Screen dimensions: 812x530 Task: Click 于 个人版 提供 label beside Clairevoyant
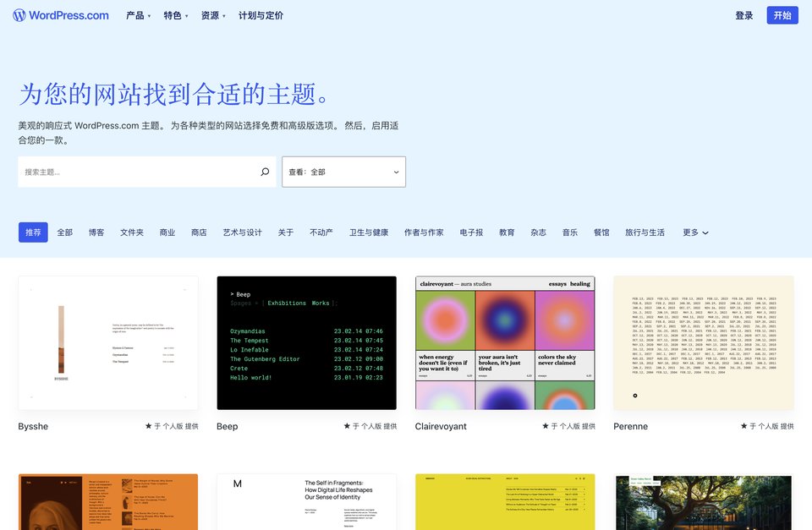tap(573, 426)
